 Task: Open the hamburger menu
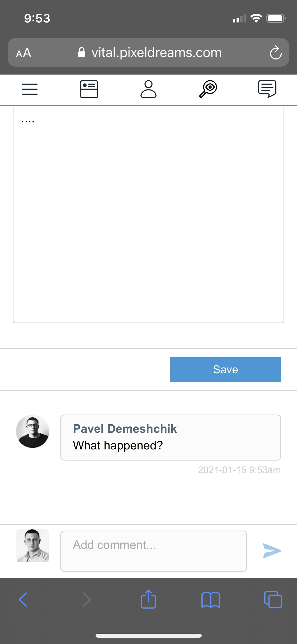(x=30, y=89)
